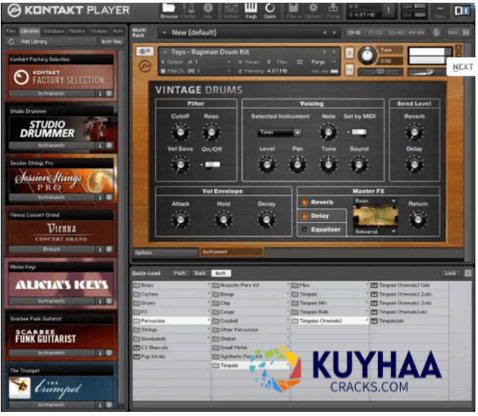Switch to the Monitor browser tab
This screenshot has width=478, height=416.
(x=77, y=31)
